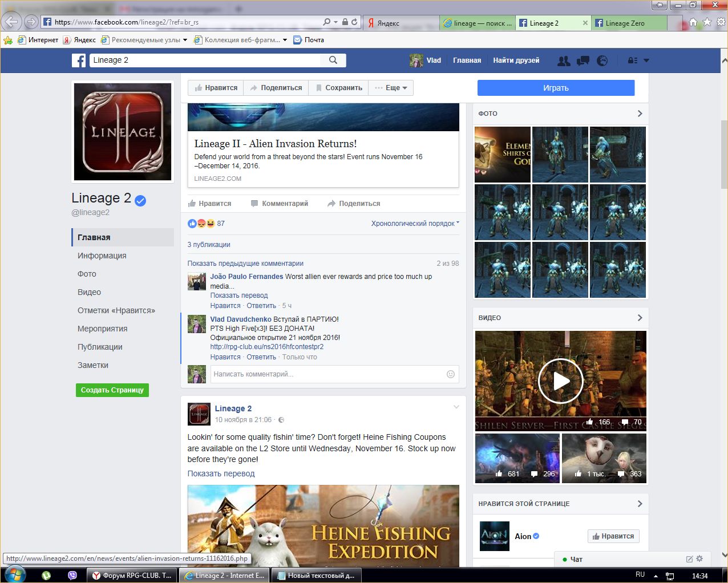The height and width of the screenshot is (583, 728).
Task: Switch to Lineage Zero browser tab
Action: [629, 23]
